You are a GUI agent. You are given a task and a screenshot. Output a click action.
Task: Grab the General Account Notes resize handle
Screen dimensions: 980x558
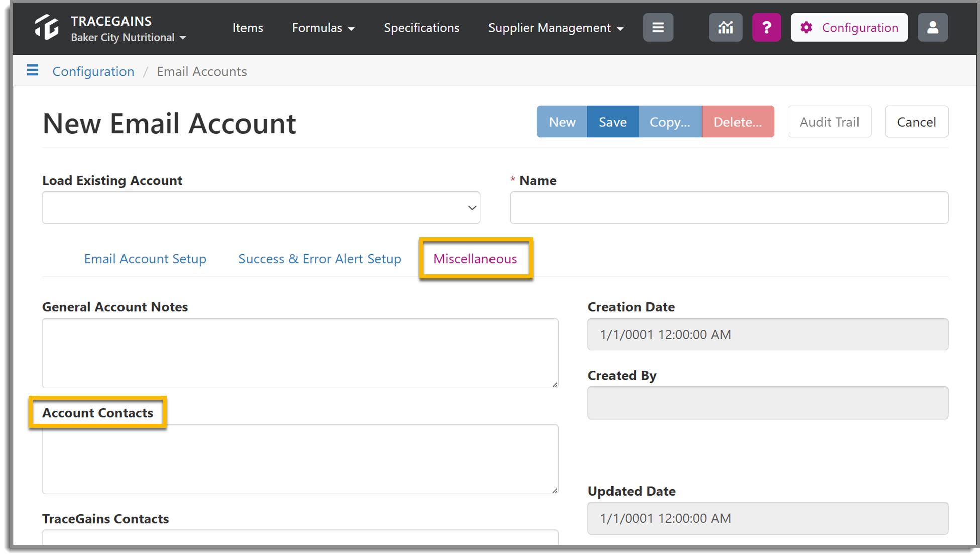pos(555,384)
